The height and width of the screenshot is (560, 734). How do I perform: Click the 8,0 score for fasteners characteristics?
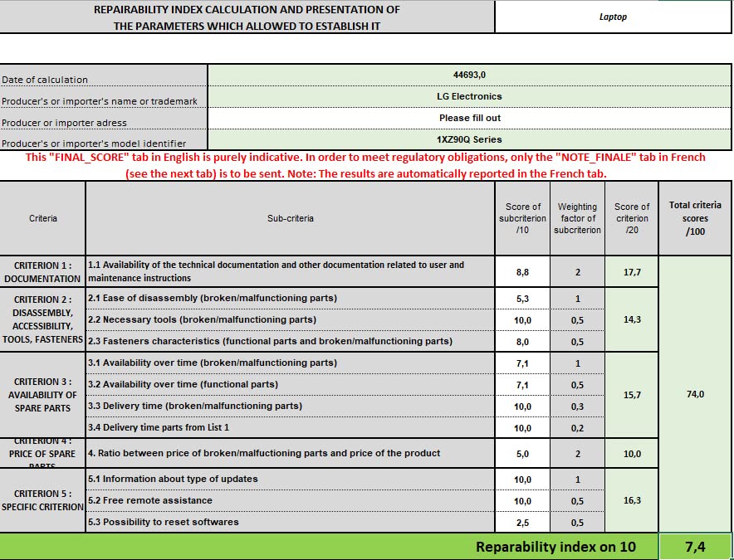[x=522, y=342]
